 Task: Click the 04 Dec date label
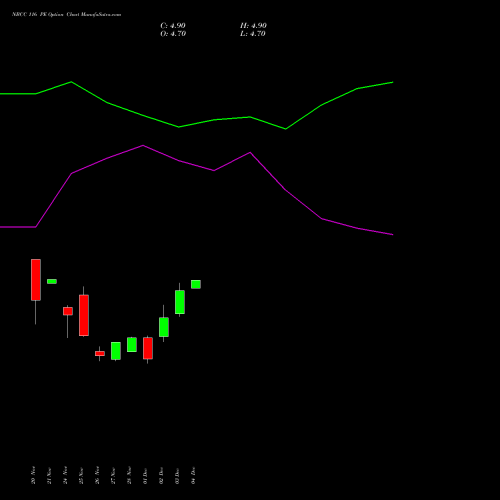click(x=193, y=475)
